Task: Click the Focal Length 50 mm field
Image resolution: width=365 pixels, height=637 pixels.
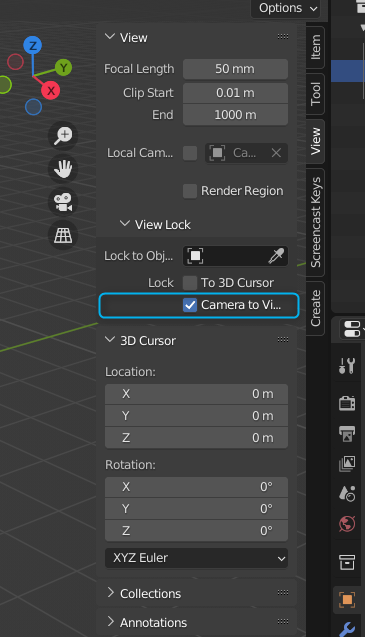Action: click(235, 69)
